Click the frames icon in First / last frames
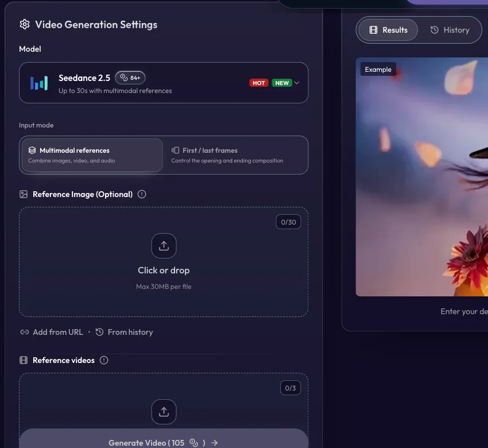Image resolution: width=488 pixels, height=448 pixels. coord(175,150)
